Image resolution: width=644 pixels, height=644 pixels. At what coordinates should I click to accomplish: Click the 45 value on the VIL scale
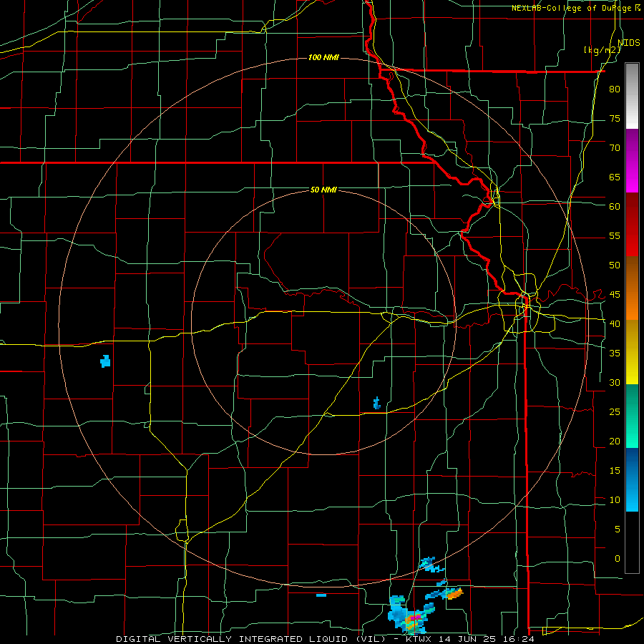pos(615,295)
